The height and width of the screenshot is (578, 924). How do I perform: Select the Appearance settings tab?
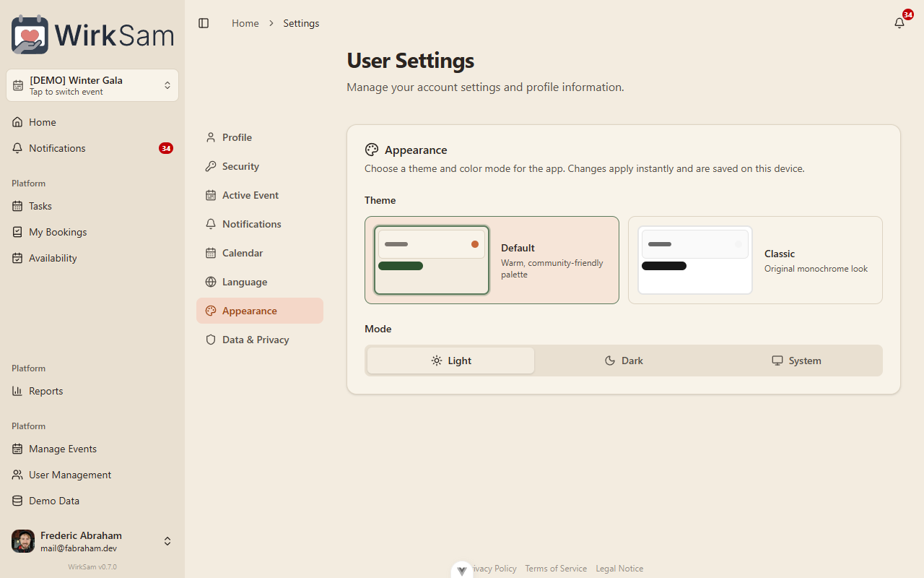[260, 311]
